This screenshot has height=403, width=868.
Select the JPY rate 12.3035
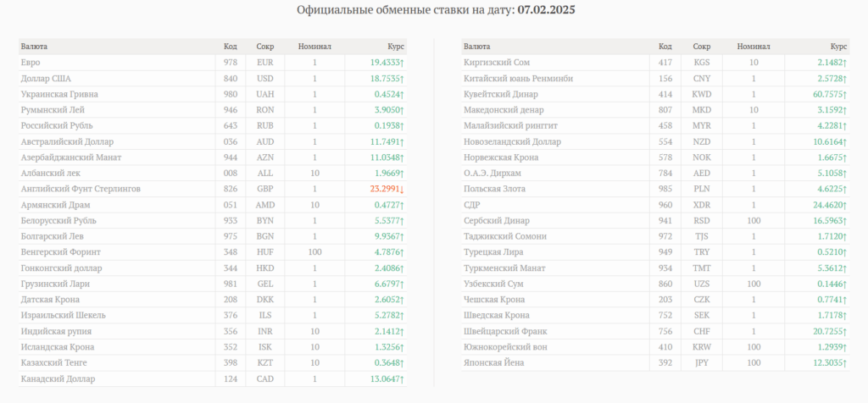click(830, 362)
